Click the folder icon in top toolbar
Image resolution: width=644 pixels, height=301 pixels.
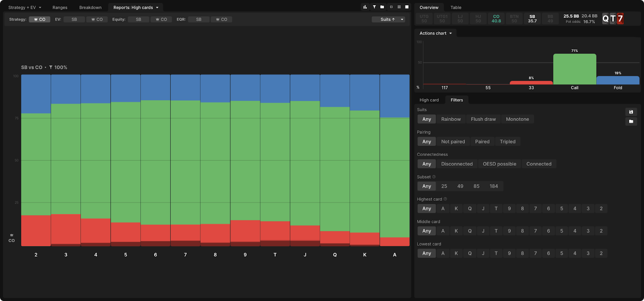pos(382,7)
